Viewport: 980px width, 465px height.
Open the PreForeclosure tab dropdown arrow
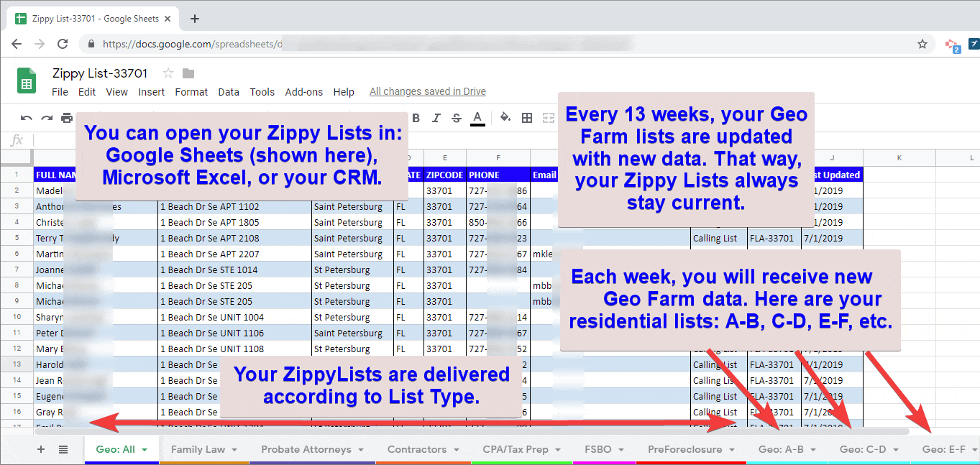[x=732, y=450]
